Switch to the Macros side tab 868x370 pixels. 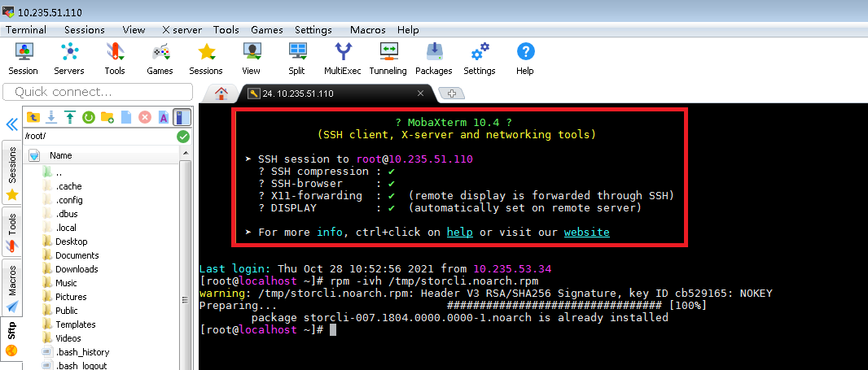pos(11,288)
